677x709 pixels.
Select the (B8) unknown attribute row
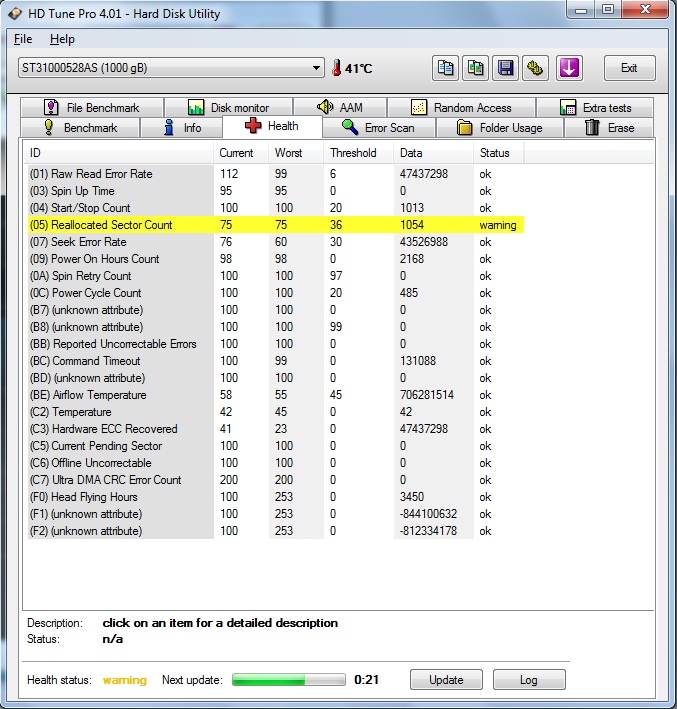pyautogui.click(x=276, y=327)
